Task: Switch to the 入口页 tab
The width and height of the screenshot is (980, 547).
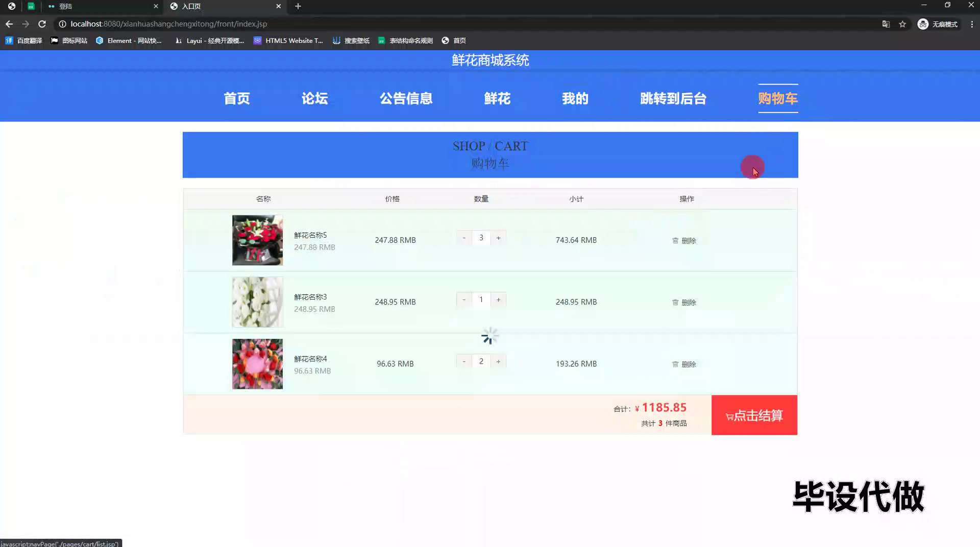Action: pos(225,6)
